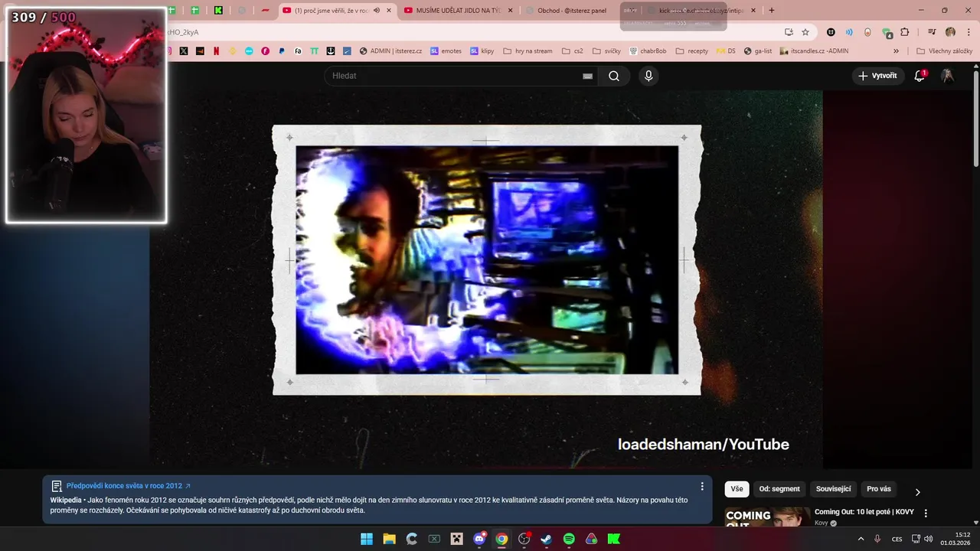
Task: Expand the recepty bookmark folder
Action: tap(691, 51)
